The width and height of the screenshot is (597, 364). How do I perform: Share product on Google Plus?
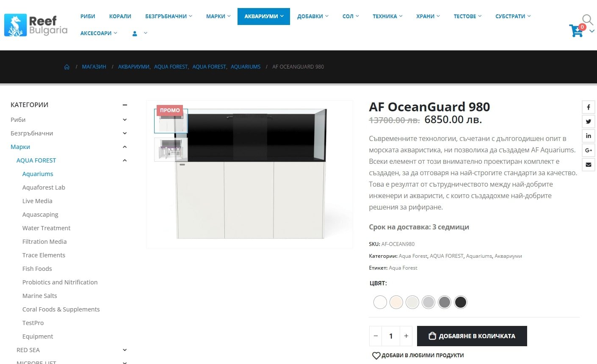(x=589, y=150)
